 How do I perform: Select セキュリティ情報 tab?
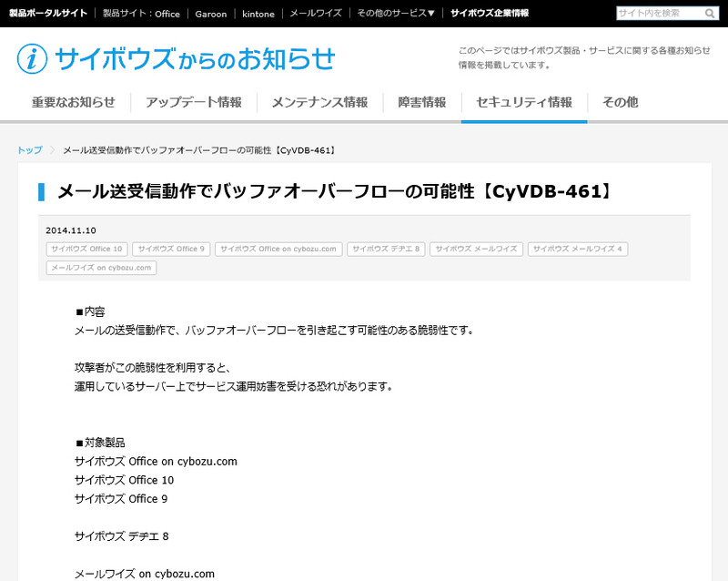pos(524,102)
